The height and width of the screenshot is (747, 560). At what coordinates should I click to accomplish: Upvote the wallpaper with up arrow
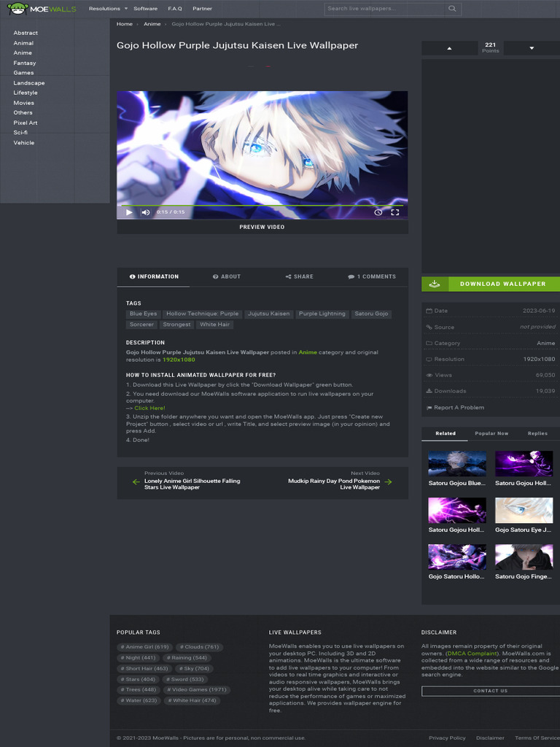449,48
